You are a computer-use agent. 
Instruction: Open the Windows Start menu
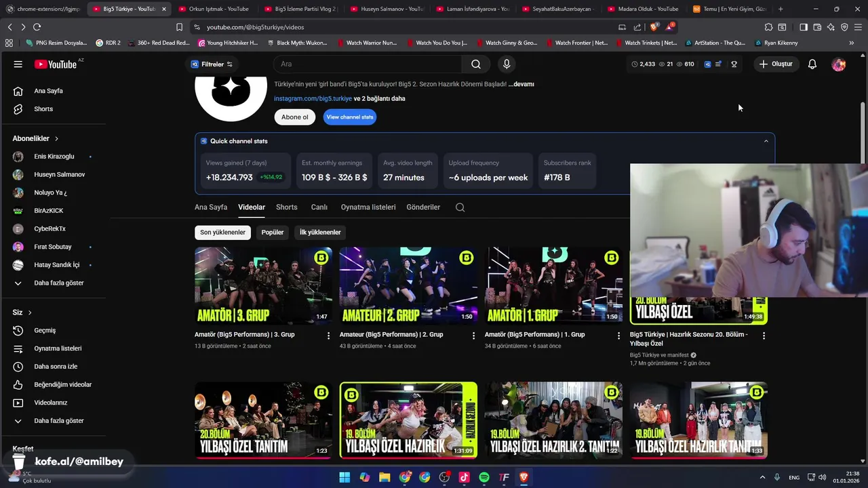pyautogui.click(x=344, y=477)
